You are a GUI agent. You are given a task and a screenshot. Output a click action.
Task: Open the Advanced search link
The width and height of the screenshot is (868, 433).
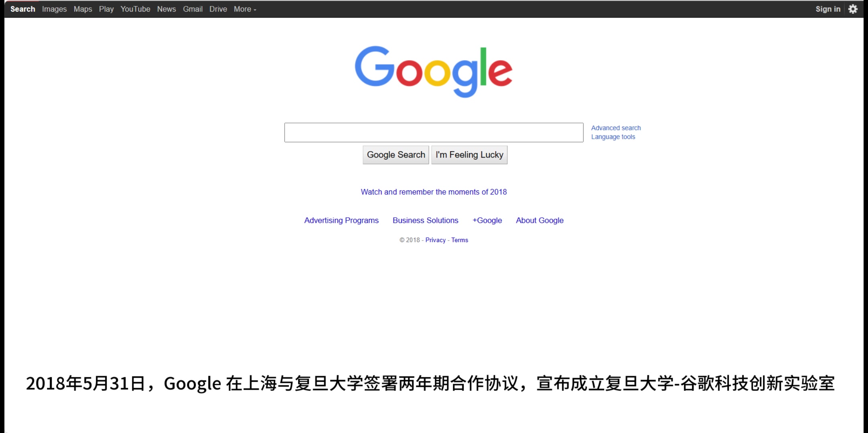616,128
